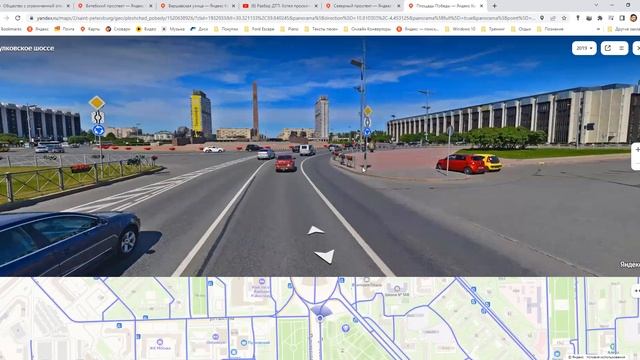Close the YouTube tab

click(x=316, y=6)
